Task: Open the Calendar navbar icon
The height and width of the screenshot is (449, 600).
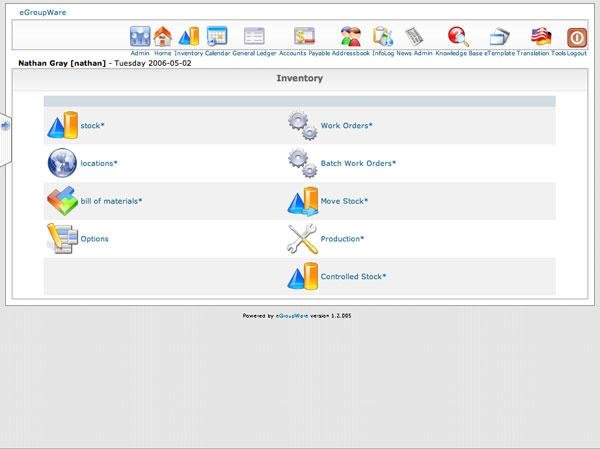Action: tap(217, 36)
